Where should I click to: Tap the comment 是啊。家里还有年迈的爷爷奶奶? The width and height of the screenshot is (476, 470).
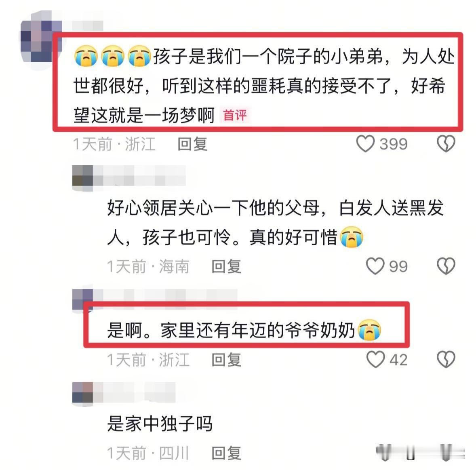(x=244, y=330)
